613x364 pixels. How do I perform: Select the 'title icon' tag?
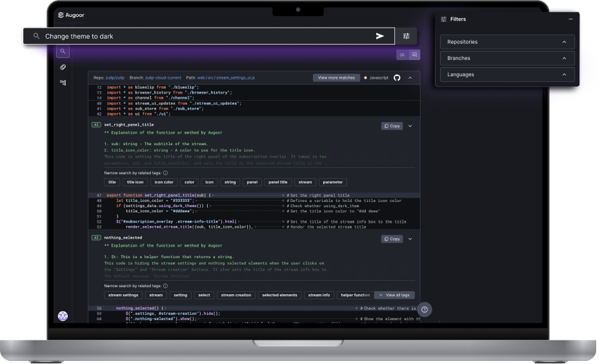pos(136,182)
